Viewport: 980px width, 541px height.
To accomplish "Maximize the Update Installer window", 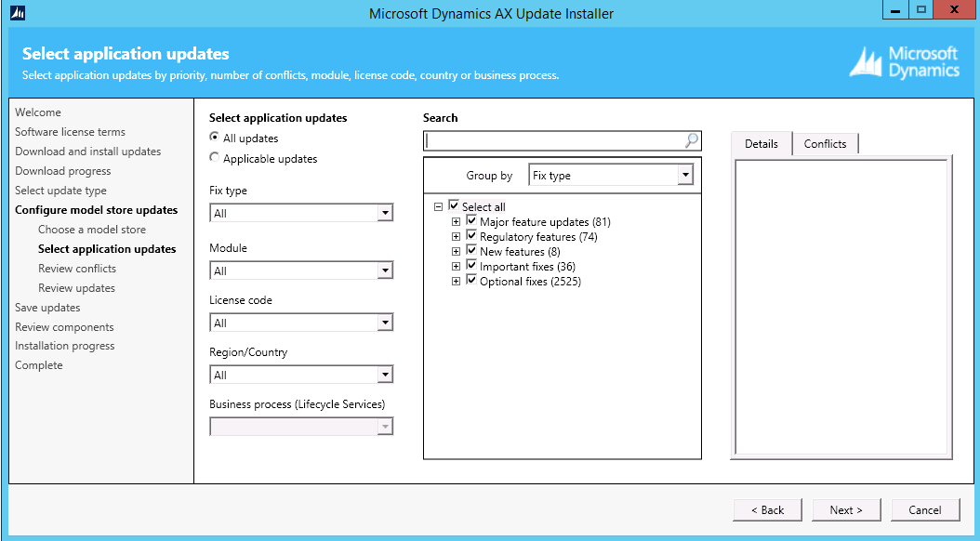I will 921,10.
